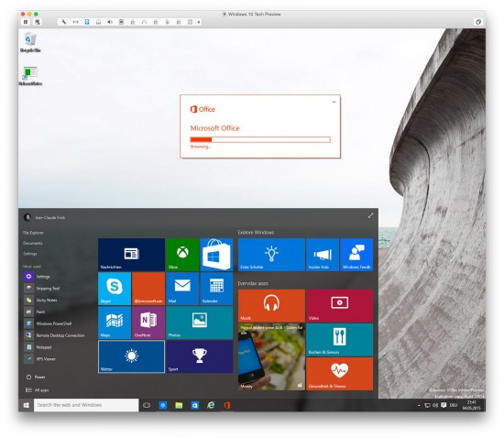Launch XPS Viewer from the Start menu

[x=39, y=359]
